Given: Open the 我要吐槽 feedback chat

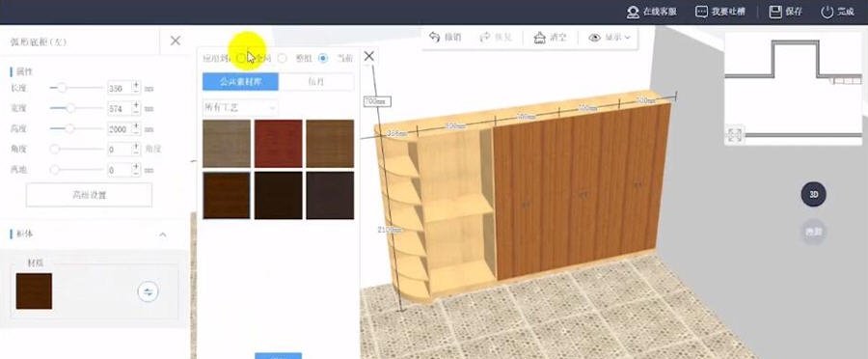Looking at the screenshot, I should [719, 12].
